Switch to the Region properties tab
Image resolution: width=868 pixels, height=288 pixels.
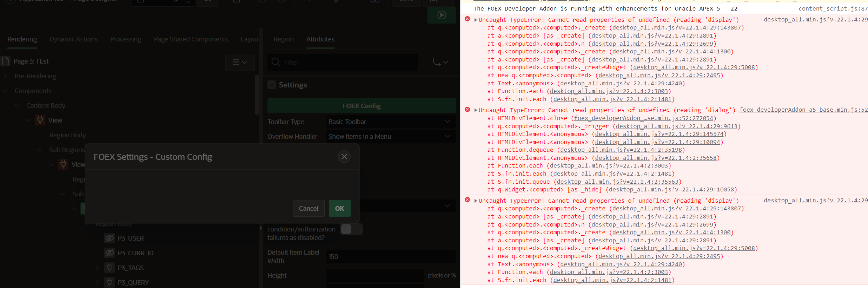tap(284, 39)
